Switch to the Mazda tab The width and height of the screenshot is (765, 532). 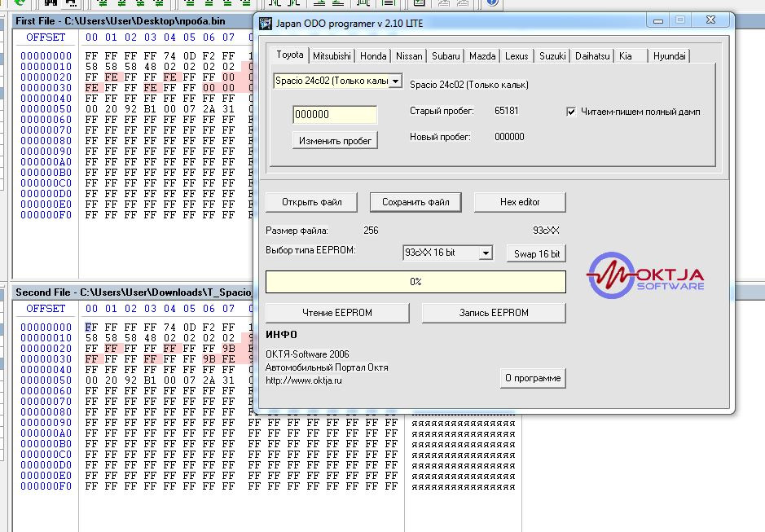point(482,56)
